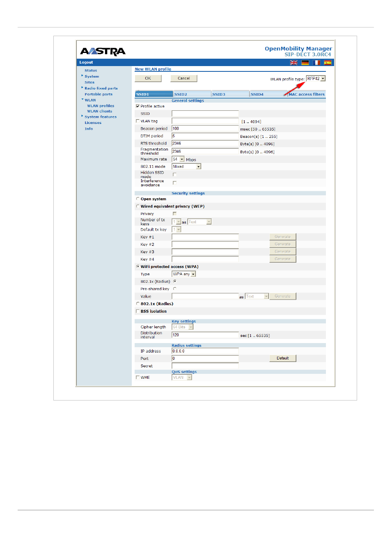Open pre-shared Value format dropdown
This screenshot has height=554, width=392.
tap(257, 296)
